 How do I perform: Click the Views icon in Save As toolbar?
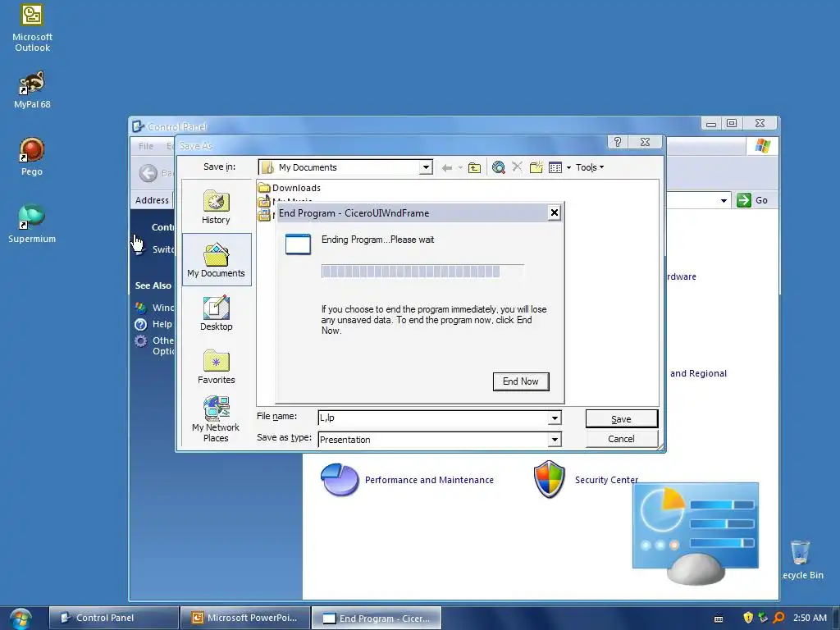[x=555, y=167]
